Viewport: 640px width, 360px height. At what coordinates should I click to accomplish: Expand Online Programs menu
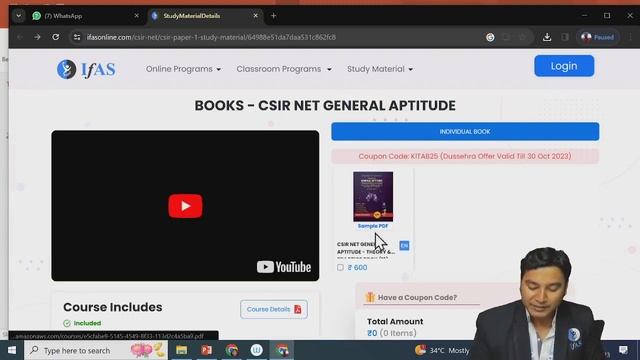click(183, 69)
